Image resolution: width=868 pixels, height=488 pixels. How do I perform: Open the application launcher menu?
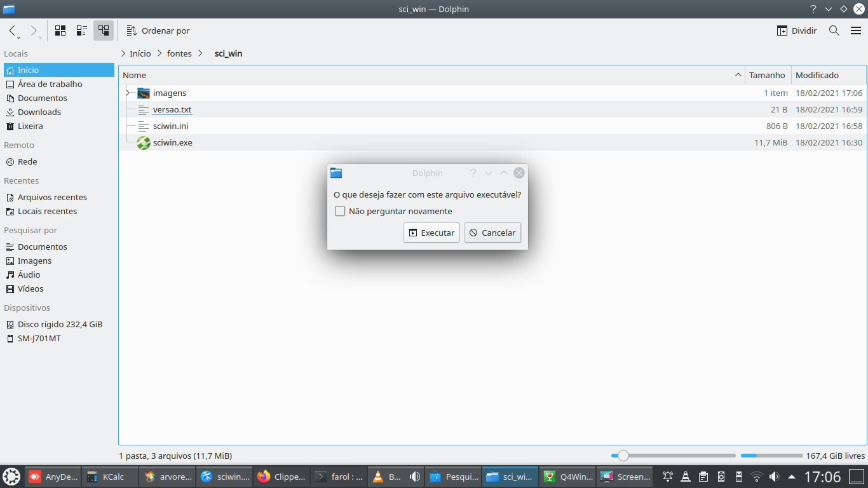[x=11, y=477]
